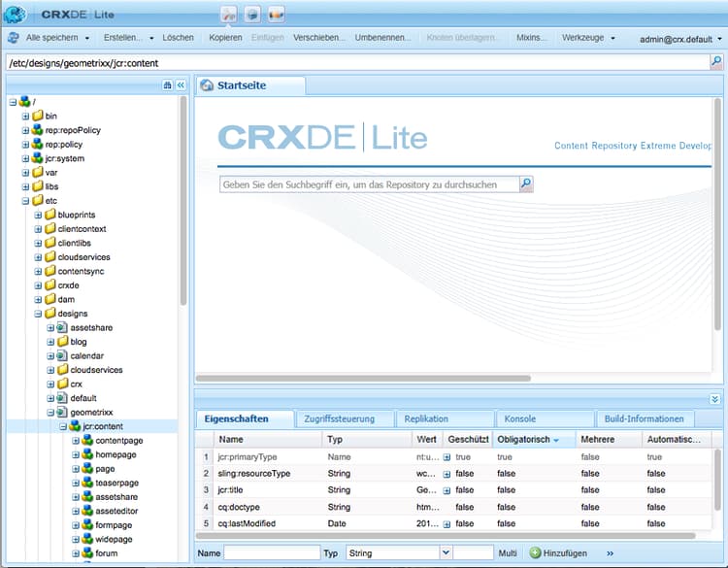Click the jcr:system node icon
This screenshot has width=728, height=568.
coord(37,158)
